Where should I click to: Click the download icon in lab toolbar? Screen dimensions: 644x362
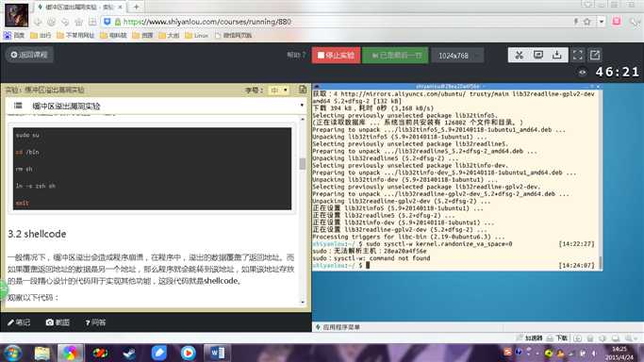coord(557,55)
